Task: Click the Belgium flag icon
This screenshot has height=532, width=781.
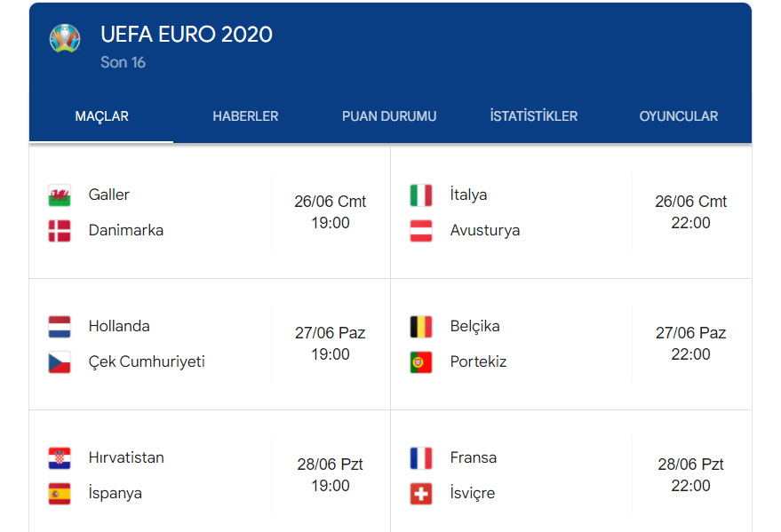Action: [x=421, y=327]
